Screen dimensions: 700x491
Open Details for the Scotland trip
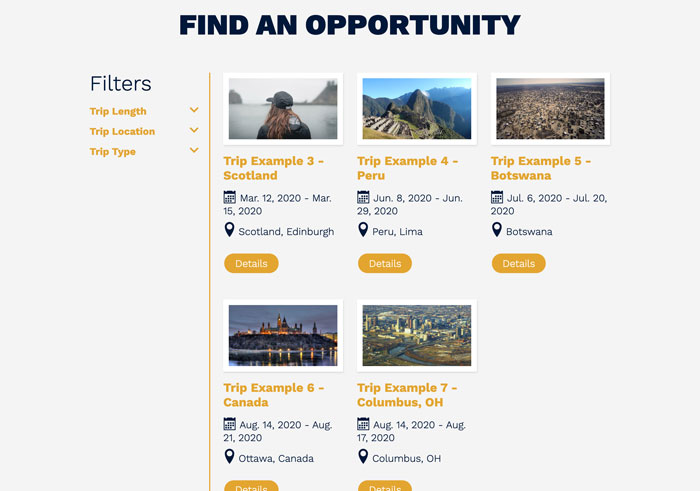pyautogui.click(x=251, y=263)
